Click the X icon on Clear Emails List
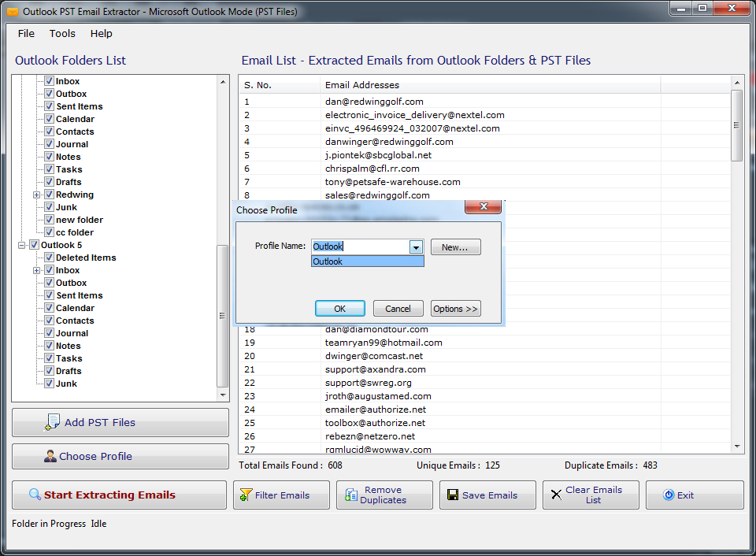 (556, 495)
